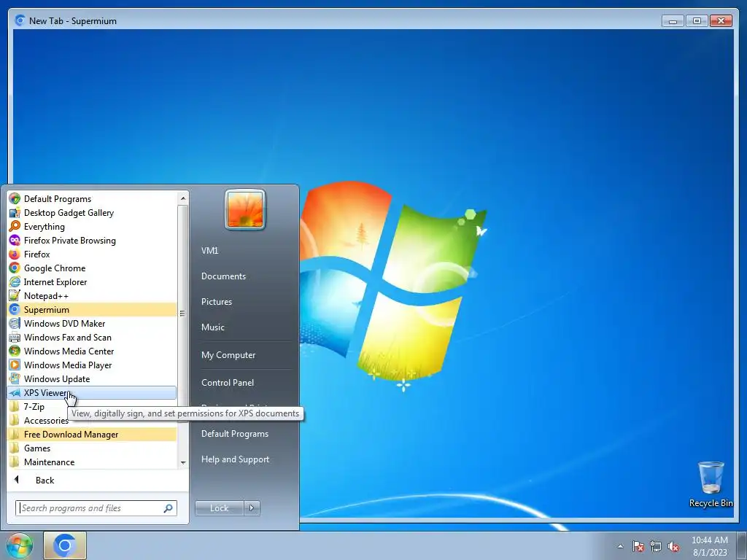The image size is (747, 560).
Task: Click Supermium taskbar button
Action: [65, 545]
